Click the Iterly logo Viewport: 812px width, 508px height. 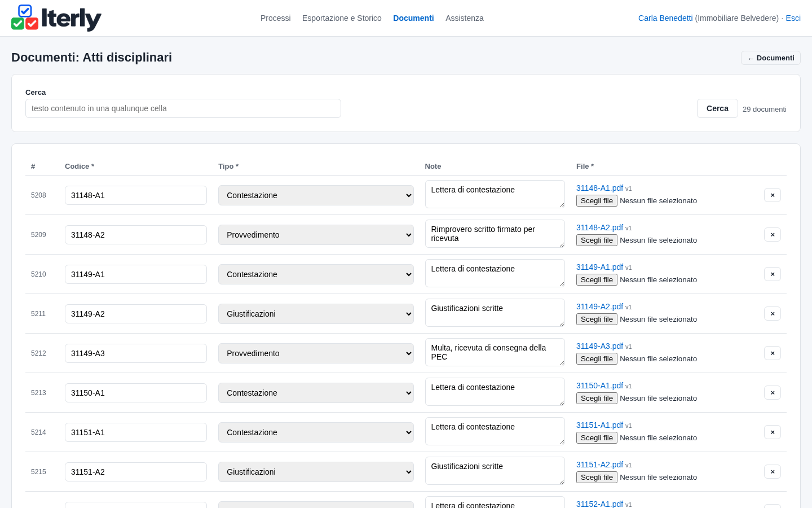pos(56,18)
